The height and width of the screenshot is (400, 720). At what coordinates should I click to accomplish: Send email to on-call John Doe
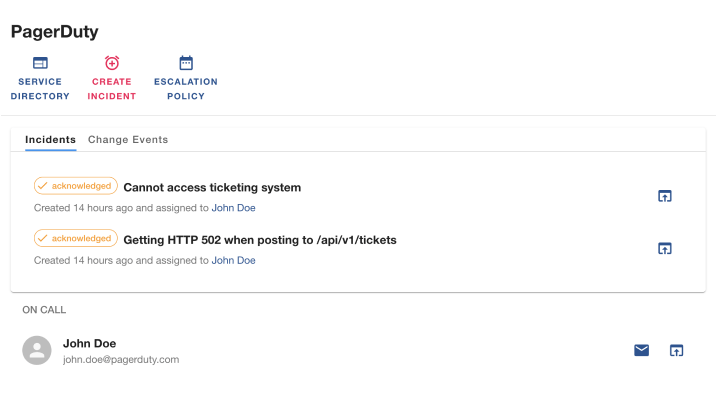click(641, 350)
